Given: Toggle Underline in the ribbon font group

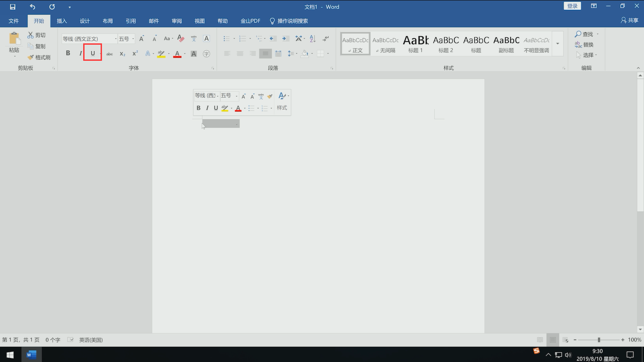Looking at the screenshot, I should click(x=93, y=54).
